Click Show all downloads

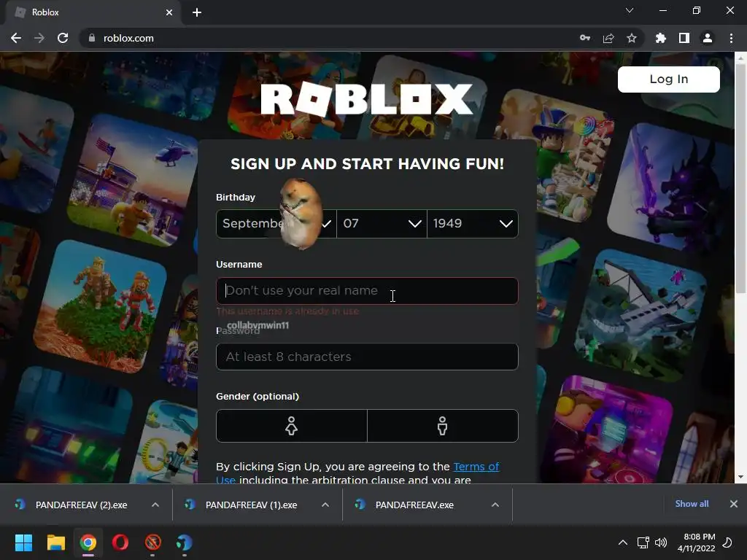692,504
